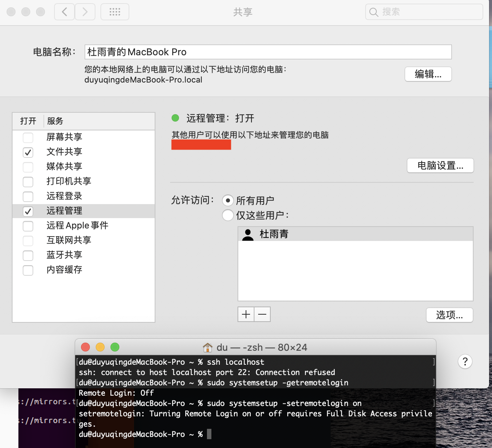Open the 电脑设置... dialog
The image size is (492, 448).
(x=440, y=165)
